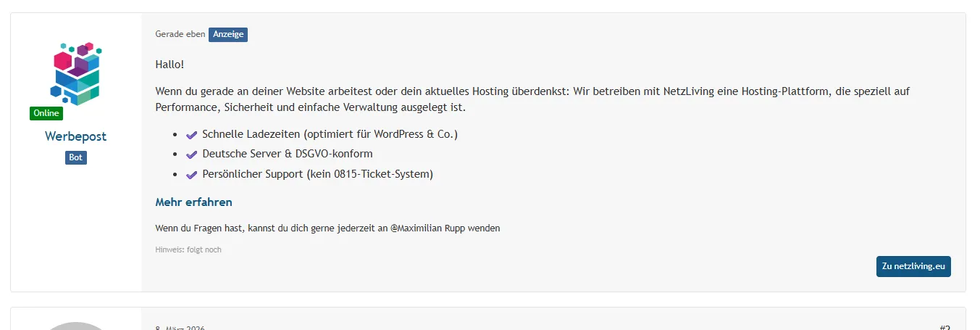Open the Werbepost username profile link
The height and width of the screenshot is (330, 980).
76,136
